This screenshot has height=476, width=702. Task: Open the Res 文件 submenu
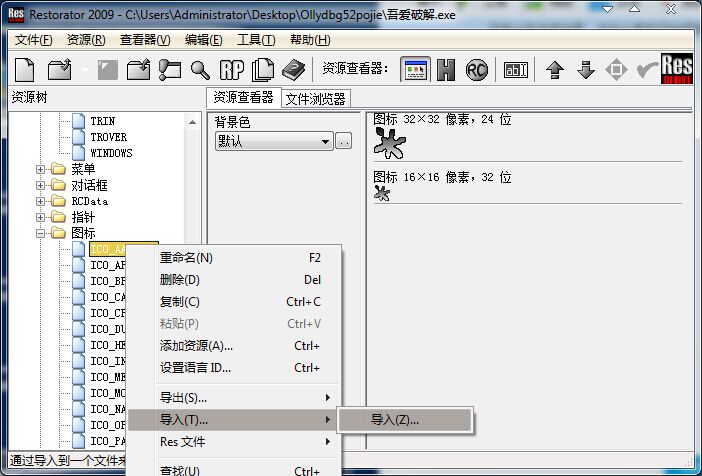(235, 442)
